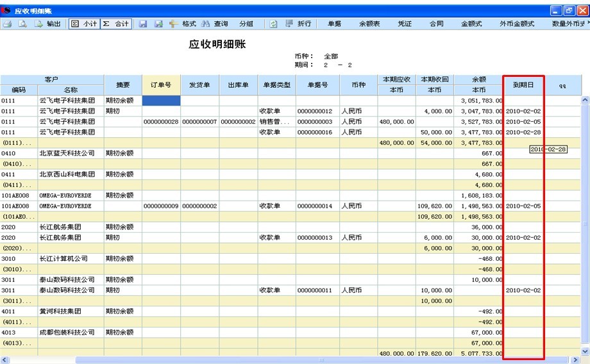Toggle the 小计 subtotal button

[x=84, y=24]
